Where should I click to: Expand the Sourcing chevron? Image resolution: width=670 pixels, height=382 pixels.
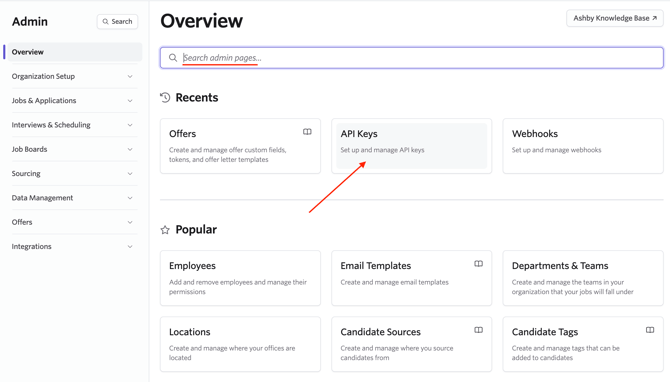130,174
